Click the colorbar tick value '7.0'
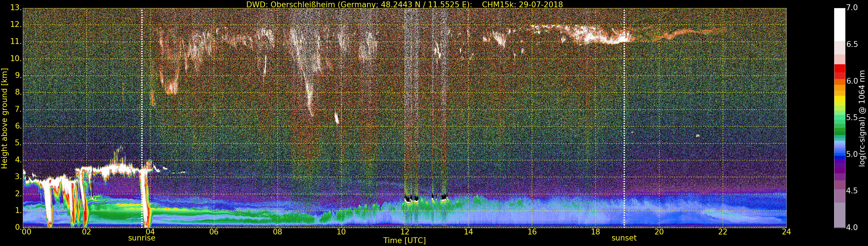 tap(852, 8)
